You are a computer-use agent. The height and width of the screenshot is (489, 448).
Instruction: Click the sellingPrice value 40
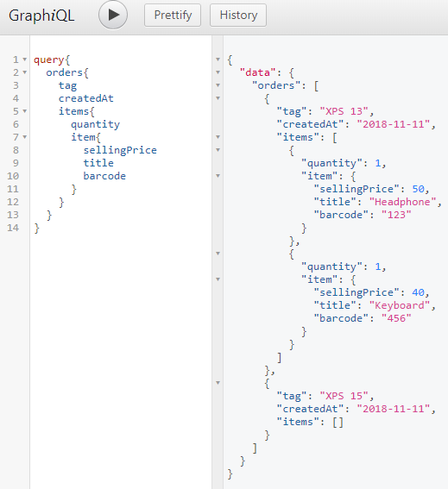[x=418, y=292]
